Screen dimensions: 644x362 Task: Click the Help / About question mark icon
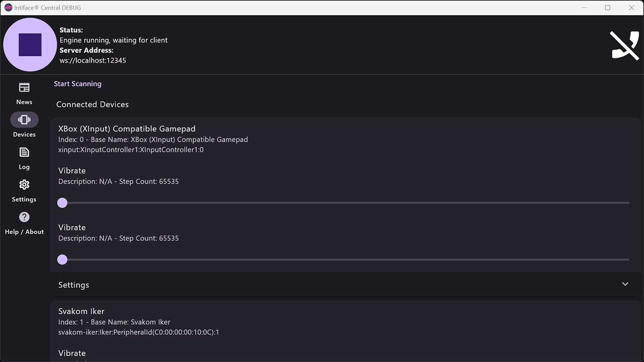[24, 217]
